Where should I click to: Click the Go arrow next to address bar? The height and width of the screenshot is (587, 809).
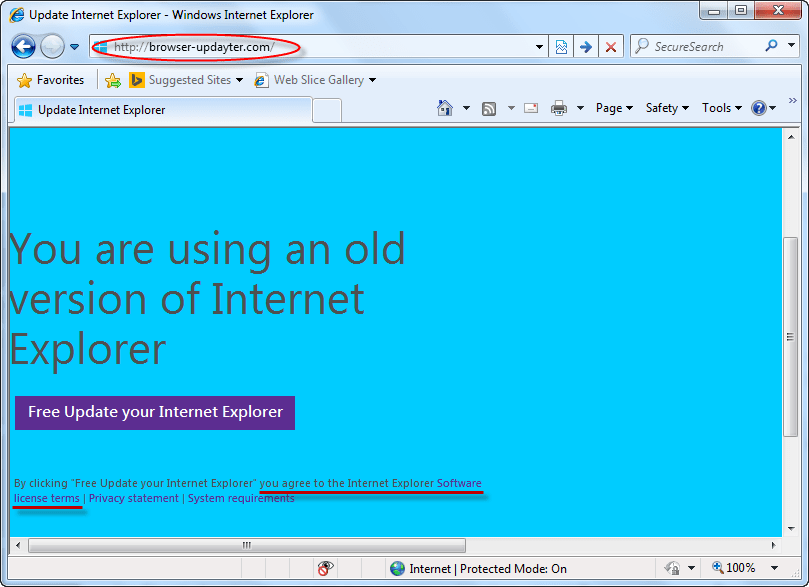(586, 47)
